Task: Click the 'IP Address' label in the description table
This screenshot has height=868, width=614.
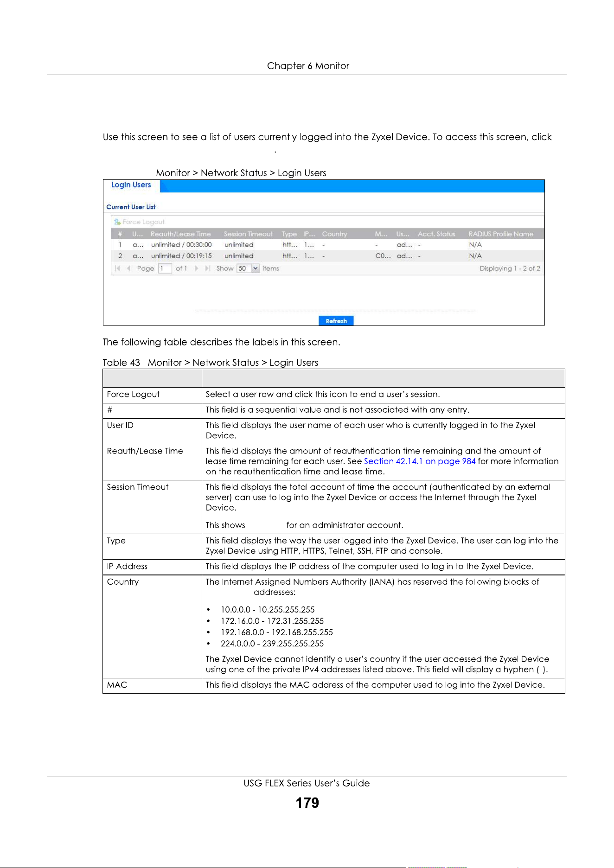Action: 127,567
